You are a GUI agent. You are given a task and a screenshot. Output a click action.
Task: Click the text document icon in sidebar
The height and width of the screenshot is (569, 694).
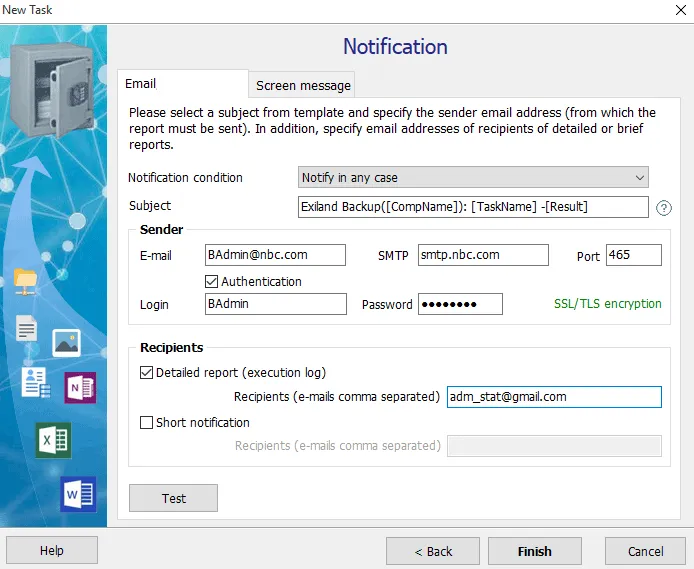coord(27,328)
